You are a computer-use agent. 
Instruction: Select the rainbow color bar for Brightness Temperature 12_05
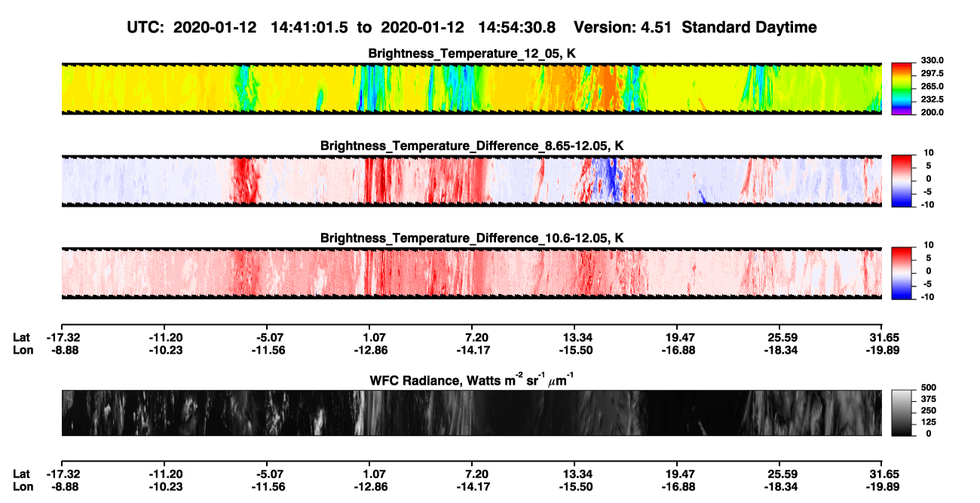point(902,88)
